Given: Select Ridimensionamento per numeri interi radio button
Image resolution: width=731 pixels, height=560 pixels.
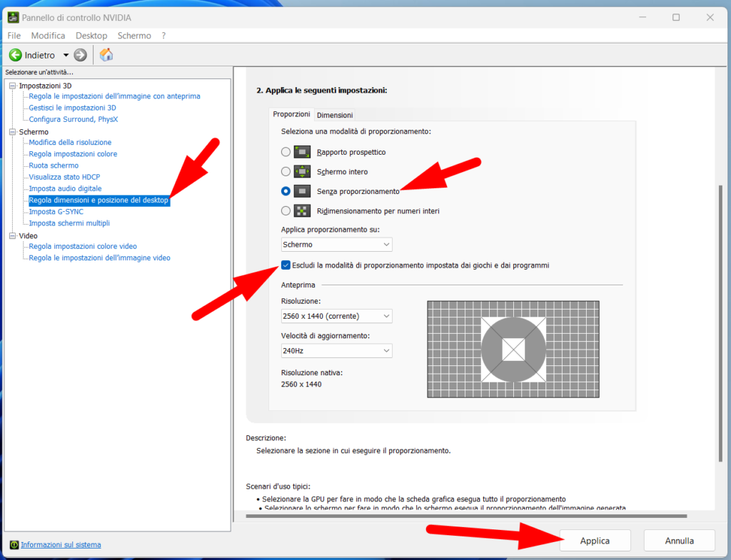Looking at the screenshot, I should click(x=286, y=211).
